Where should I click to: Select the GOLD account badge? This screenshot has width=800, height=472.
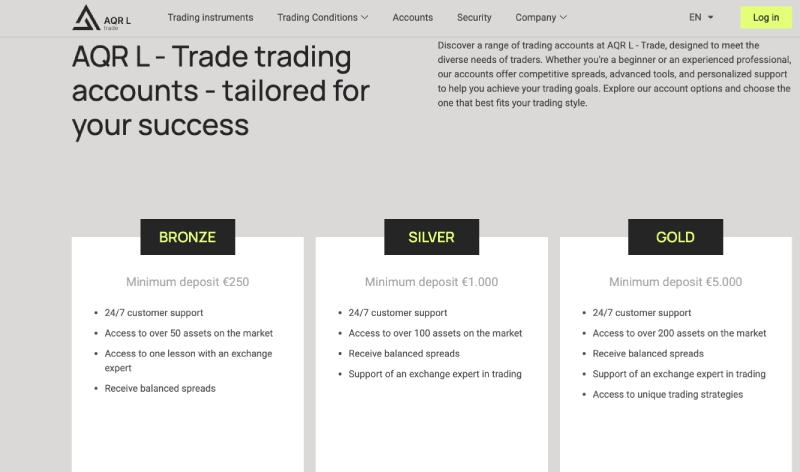pos(675,237)
